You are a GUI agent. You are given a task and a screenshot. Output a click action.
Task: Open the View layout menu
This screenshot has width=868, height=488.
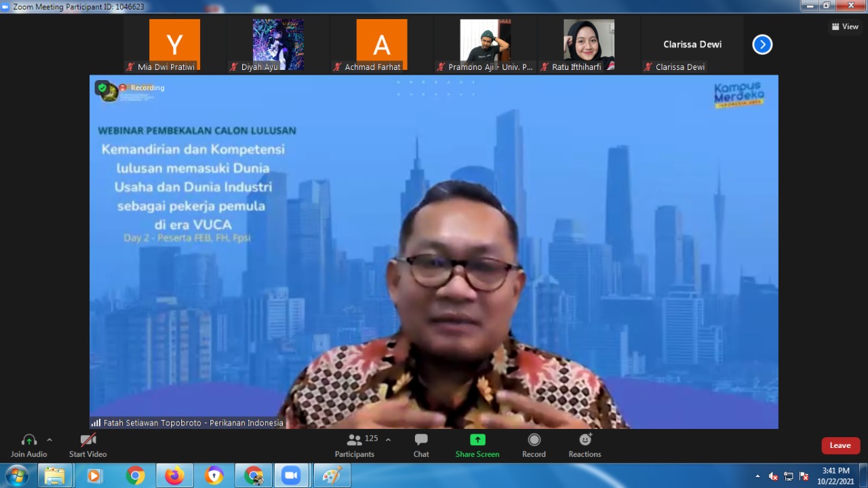(845, 26)
